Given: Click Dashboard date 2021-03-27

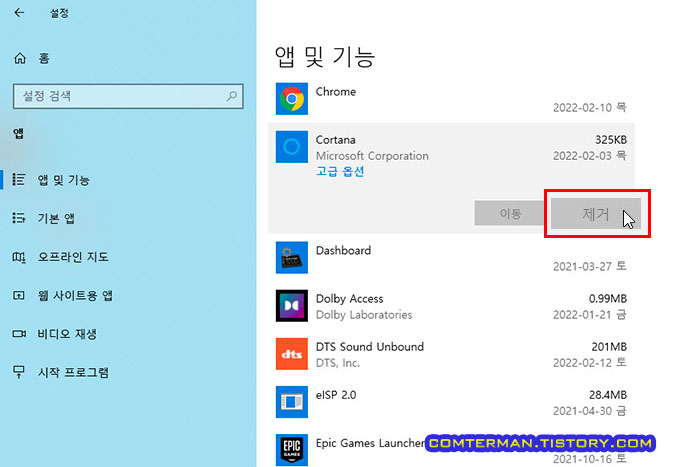Looking at the screenshot, I should [x=589, y=267].
